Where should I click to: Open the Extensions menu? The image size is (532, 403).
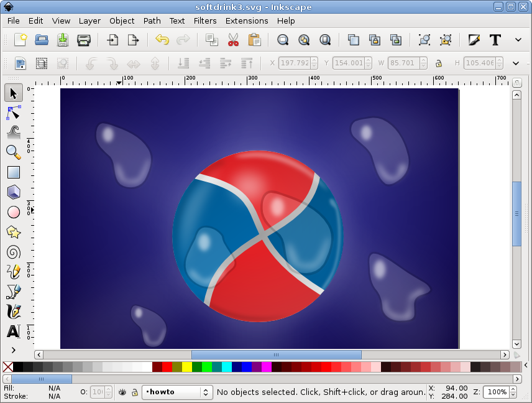coord(247,21)
